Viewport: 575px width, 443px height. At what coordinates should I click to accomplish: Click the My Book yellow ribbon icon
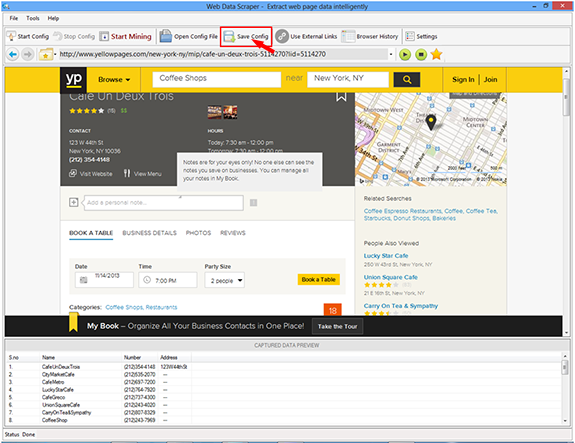click(x=73, y=323)
